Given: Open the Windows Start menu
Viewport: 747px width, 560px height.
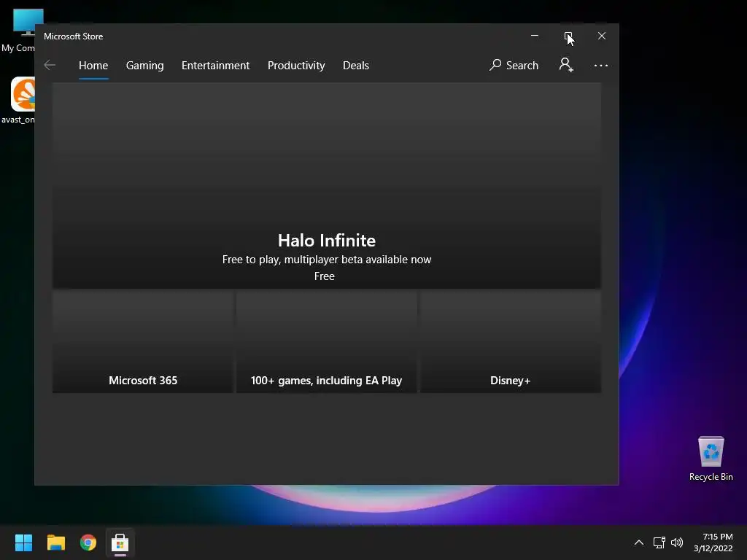Looking at the screenshot, I should click(23, 542).
